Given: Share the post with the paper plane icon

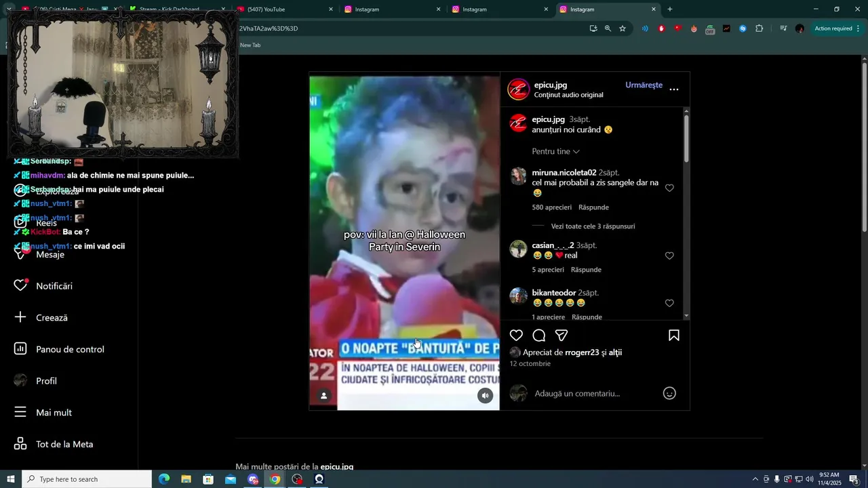Looking at the screenshot, I should [561, 335].
